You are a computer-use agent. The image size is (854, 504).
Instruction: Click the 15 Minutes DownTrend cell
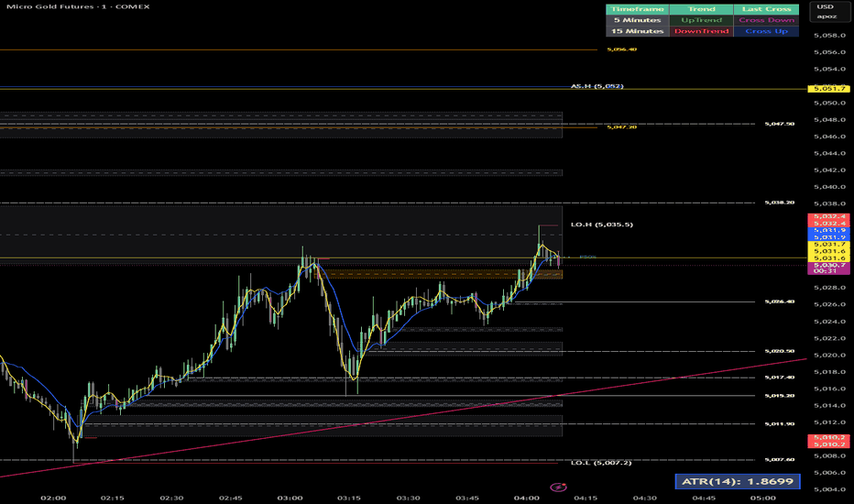pyautogui.click(x=702, y=31)
